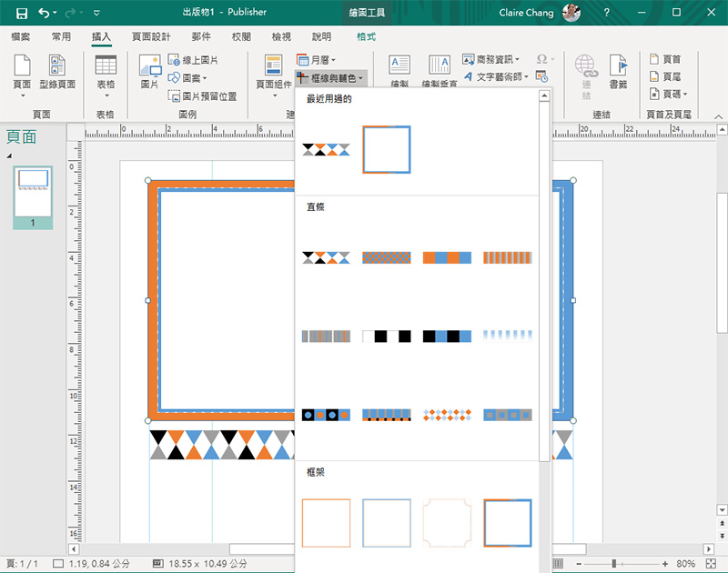Zoom out with the minus button
Viewport: 728px width, 573px height.
pyautogui.click(x=579, y=564)
